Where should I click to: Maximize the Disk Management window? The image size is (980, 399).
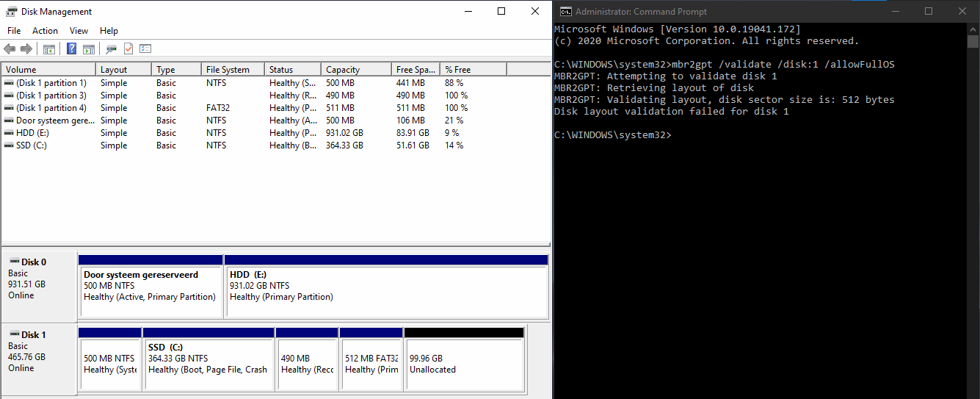[x=501, y=11]
